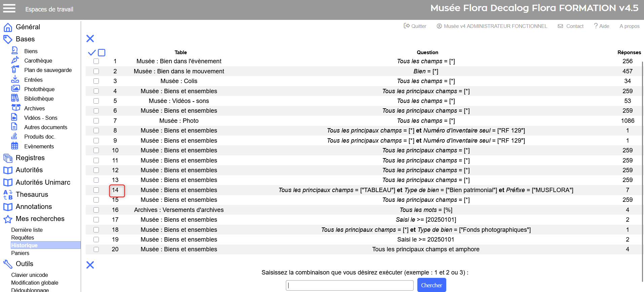Click the Evènements calendar icon
The height and width of the screenshot is (292, 644).
(x=15, y=146)
